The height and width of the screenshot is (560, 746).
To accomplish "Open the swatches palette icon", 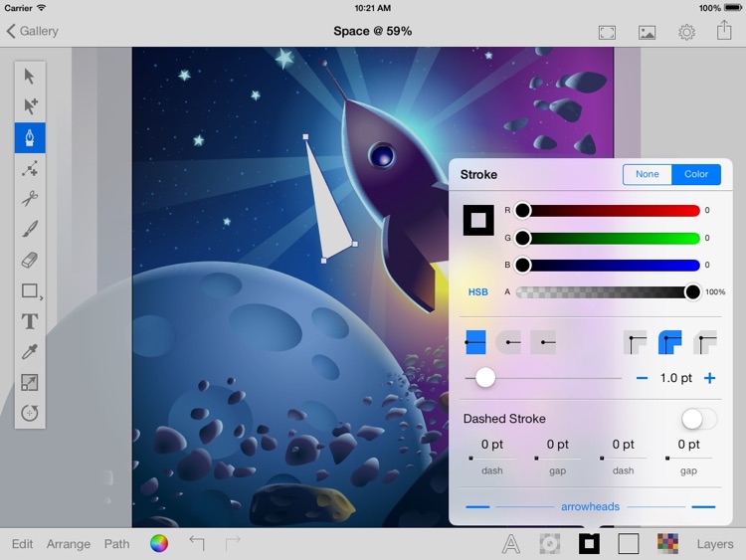I will coord(667,544).
